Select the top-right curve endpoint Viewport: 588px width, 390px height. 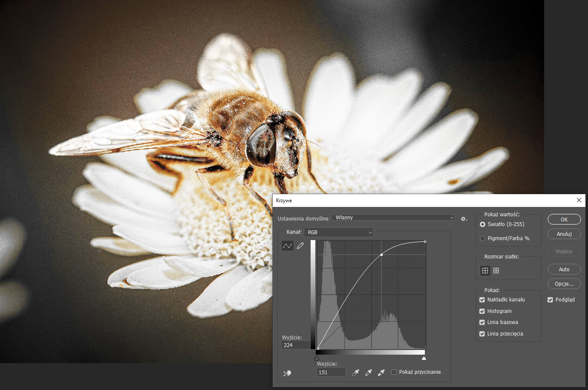(x=425, y=241)
